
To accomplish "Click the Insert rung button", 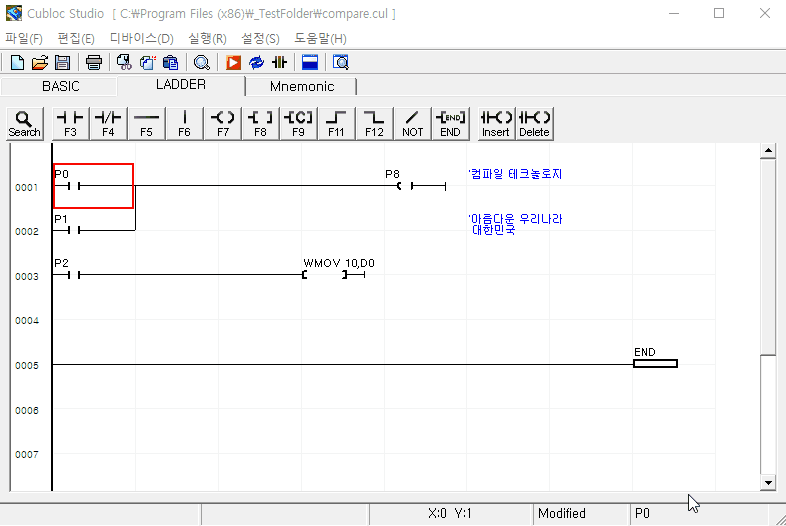I will point(496,123).
